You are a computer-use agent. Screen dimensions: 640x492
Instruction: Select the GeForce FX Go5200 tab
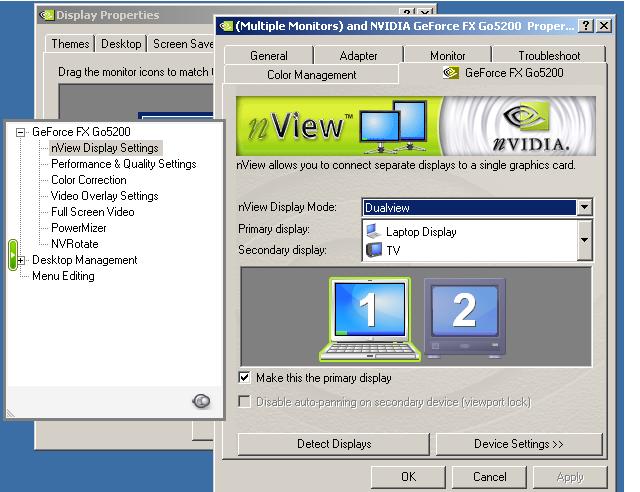click(503, 73)
